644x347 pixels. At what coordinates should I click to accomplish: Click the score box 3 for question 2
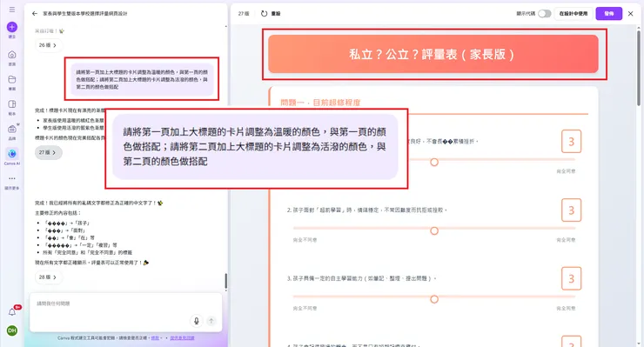point(571,210)
